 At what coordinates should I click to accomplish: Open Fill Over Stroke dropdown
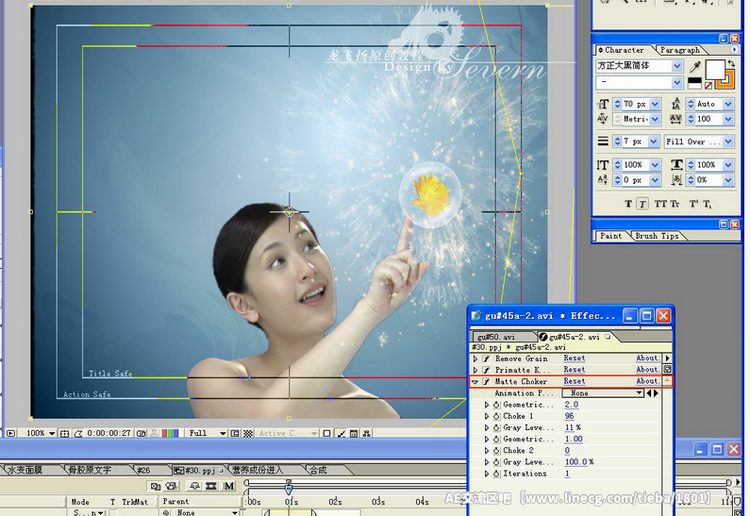728,142
